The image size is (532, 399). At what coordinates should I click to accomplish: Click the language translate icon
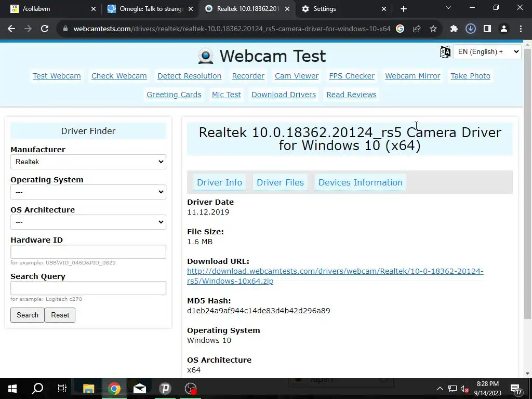445,52
